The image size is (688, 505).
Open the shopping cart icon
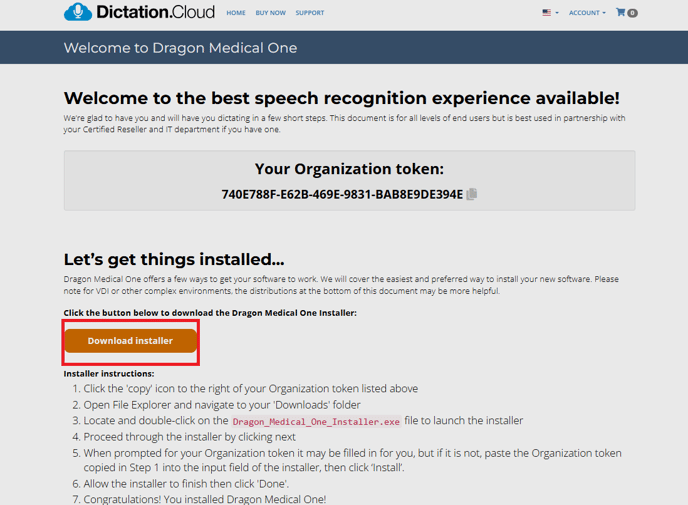point(620,13)
